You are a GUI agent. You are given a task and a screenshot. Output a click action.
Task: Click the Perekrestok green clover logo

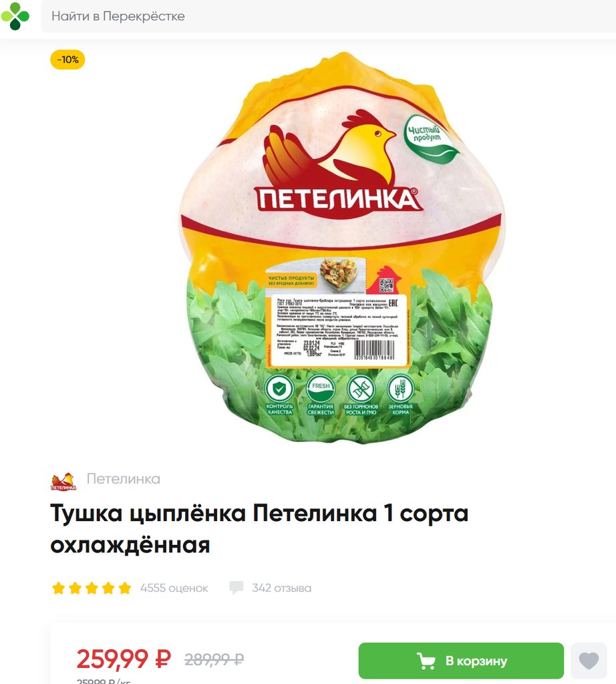point(15,16)
